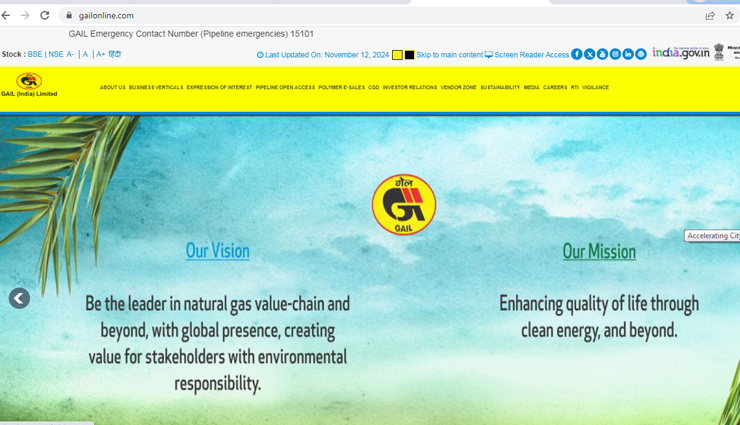Bookmark this page with the star icon

click(x=729, y=15)
